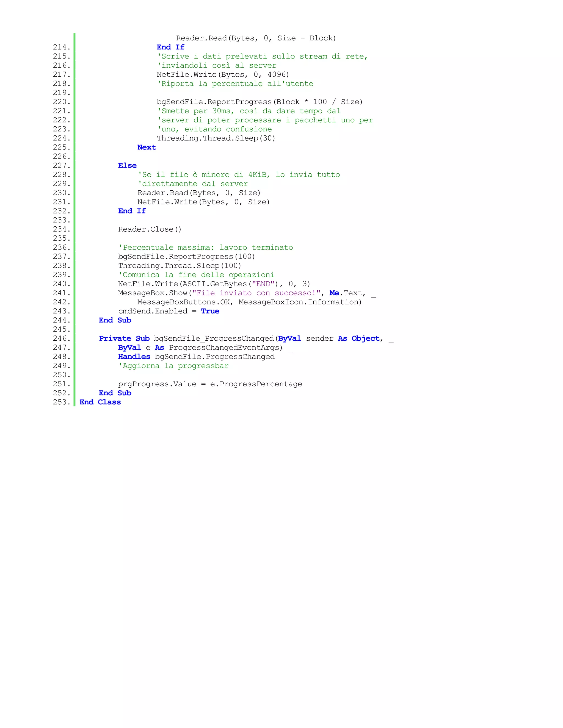The height and width of the screenshot is (728, 563).
Task: Select prgProgress.Value = e.ProgressPercentage
Action: pos(210,384)
